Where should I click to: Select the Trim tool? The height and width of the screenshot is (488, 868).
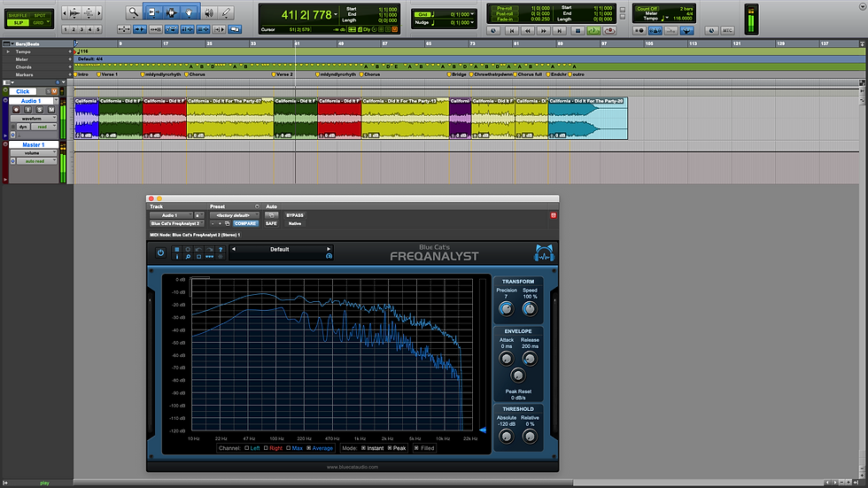click(x=153, y=12)
